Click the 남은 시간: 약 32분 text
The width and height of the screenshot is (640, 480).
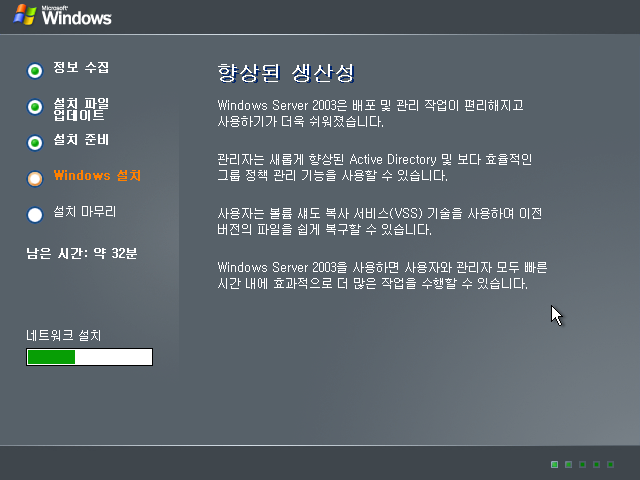click(82, 253)
